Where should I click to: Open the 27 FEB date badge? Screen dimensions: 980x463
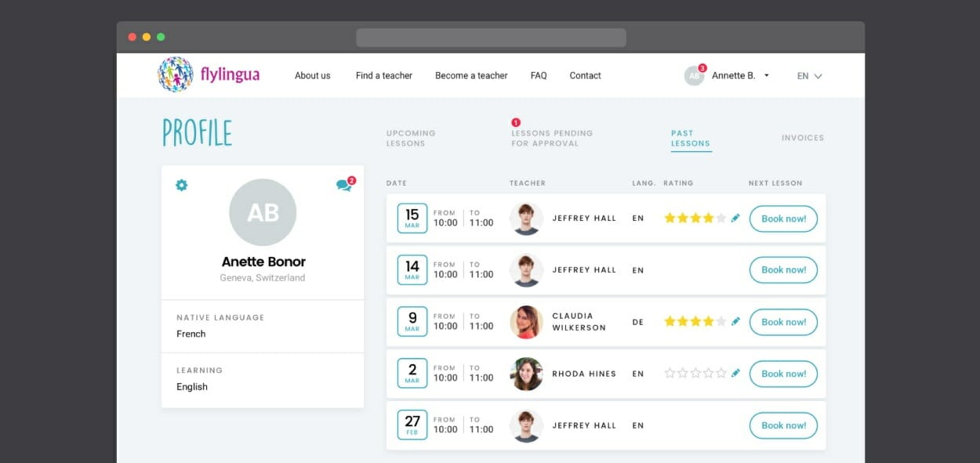(412, 425)
